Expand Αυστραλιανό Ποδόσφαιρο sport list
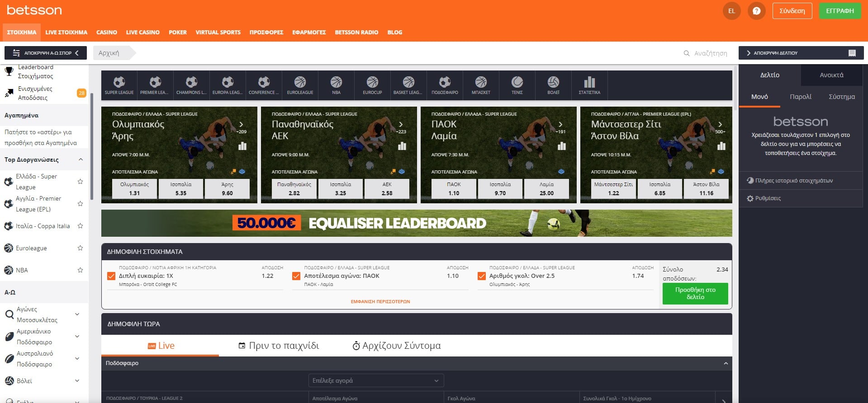Viewport: 868px width, 403px height. pyautogui.click(x=77, y=359)
